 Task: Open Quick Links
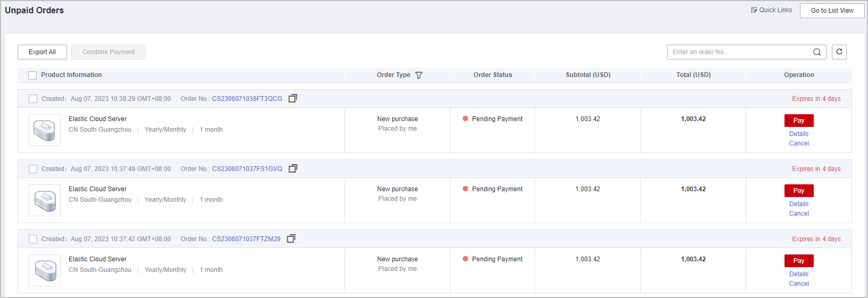(x=771, y=10)
